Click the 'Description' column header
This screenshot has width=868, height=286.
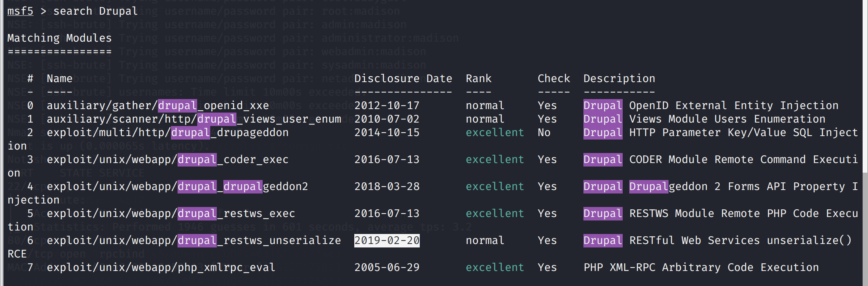pos(619,79)
